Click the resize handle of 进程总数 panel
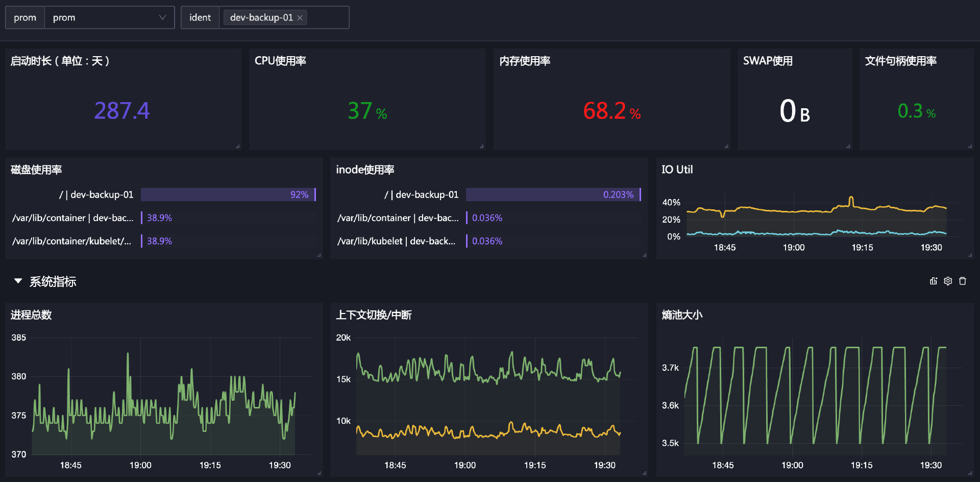Image resolution: width=980 pixels, height=482 pixels. [319, 473]
